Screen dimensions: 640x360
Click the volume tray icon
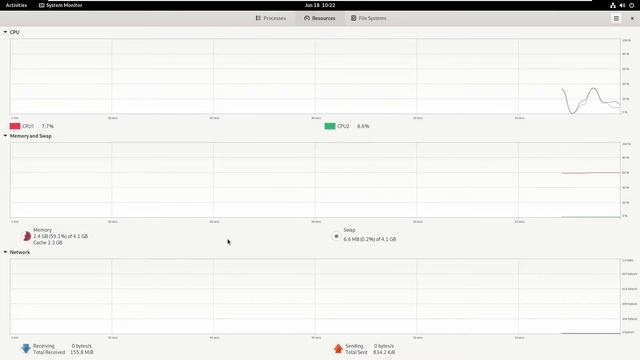(x=622, y=5)
